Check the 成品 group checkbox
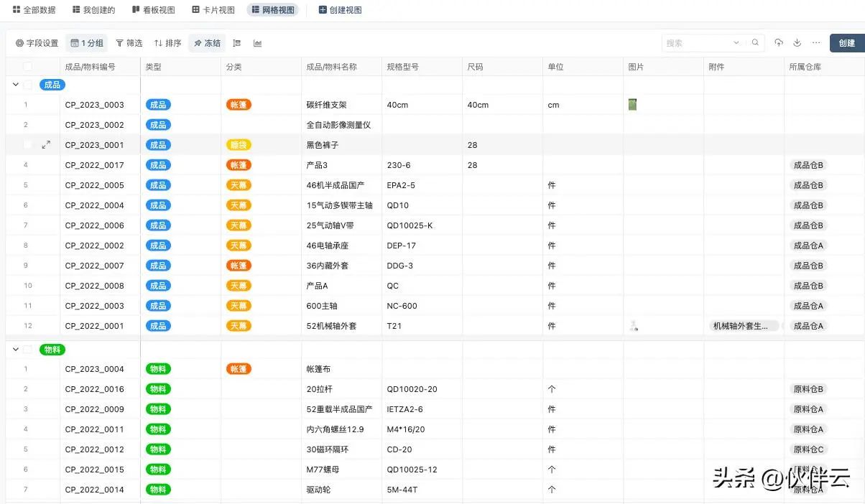Viewport: 865px width, 504px height. 28,85
